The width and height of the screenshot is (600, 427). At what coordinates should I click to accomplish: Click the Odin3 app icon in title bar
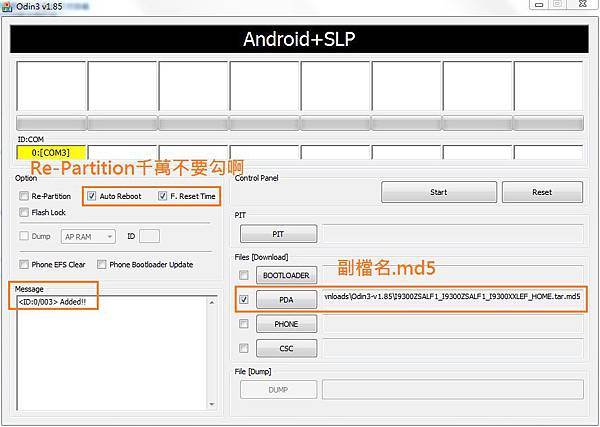pyautogui.click(x=7, y=6)
